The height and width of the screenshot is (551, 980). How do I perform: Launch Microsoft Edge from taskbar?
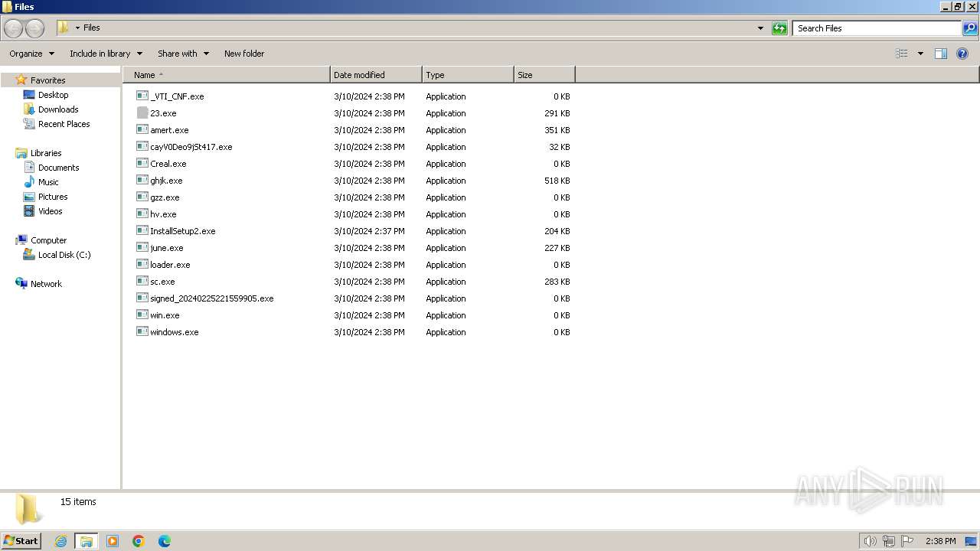tap(165, 541)
